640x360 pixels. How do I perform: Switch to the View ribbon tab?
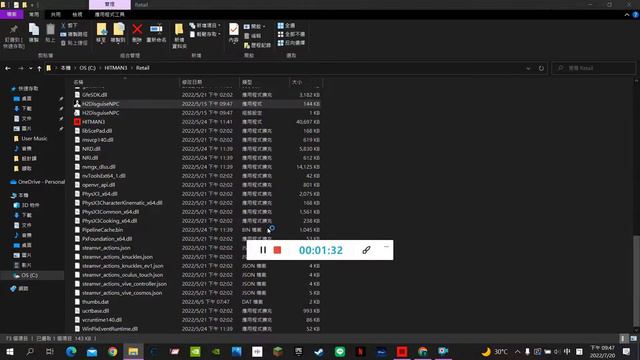coord(77,14)
